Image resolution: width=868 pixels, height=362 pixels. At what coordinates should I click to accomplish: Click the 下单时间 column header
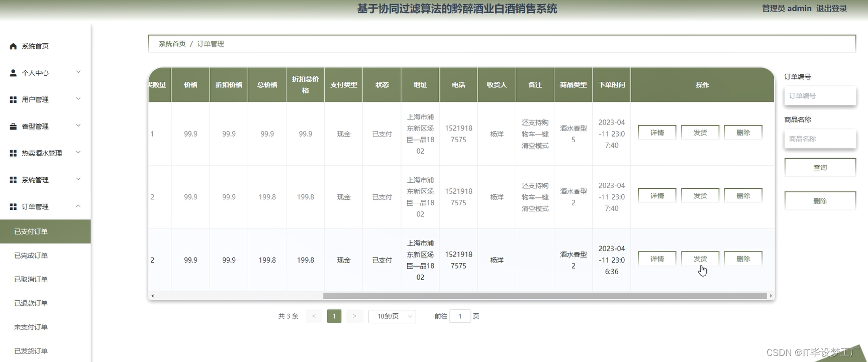612,85
